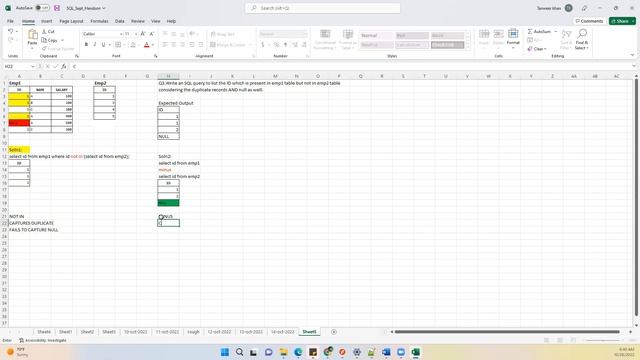Apply the Normal cell style

point(376,36)
